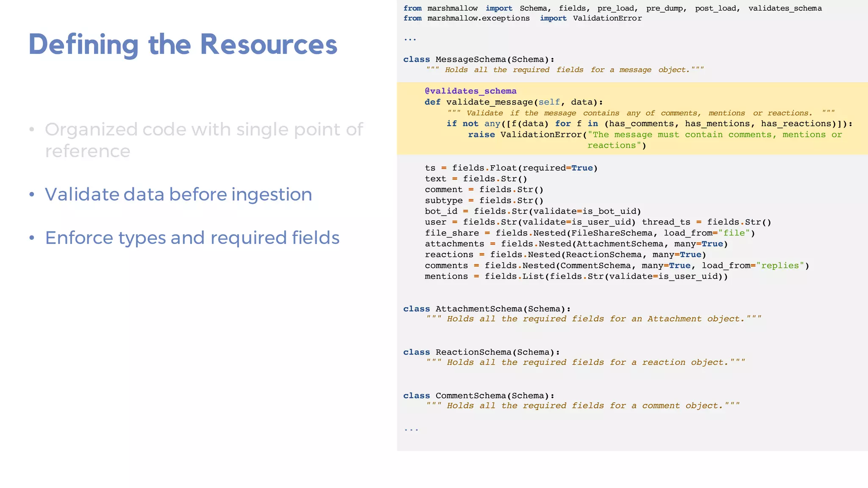Click the 'def validate_message(self, data):' line

[514, 102]
